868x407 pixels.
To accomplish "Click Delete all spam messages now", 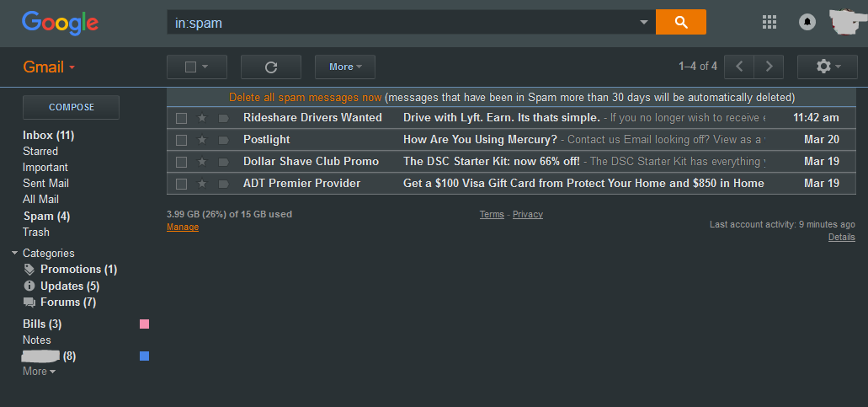I will point(305,98).
